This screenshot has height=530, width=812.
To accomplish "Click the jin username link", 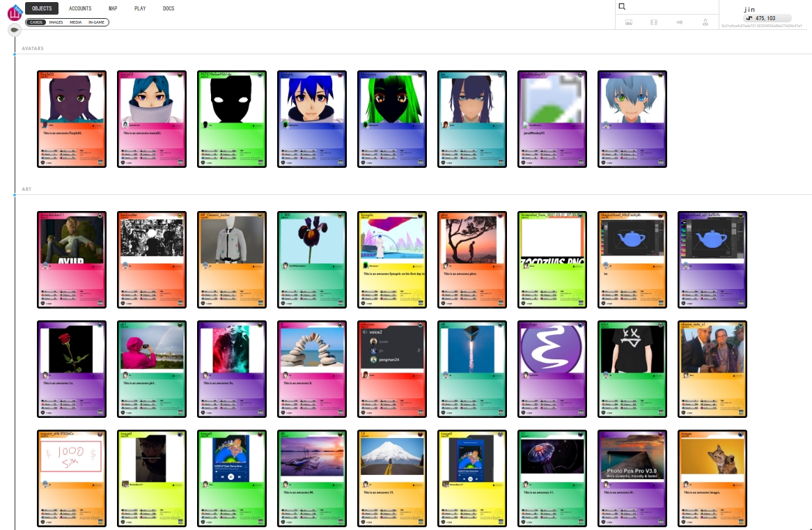I will point(749,9).
